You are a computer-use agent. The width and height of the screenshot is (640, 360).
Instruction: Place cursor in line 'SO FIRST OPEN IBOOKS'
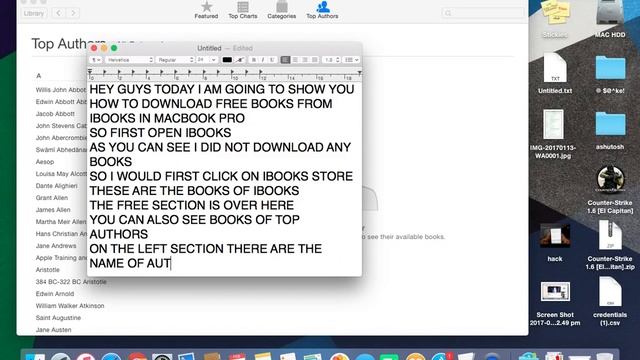point(160,133)
